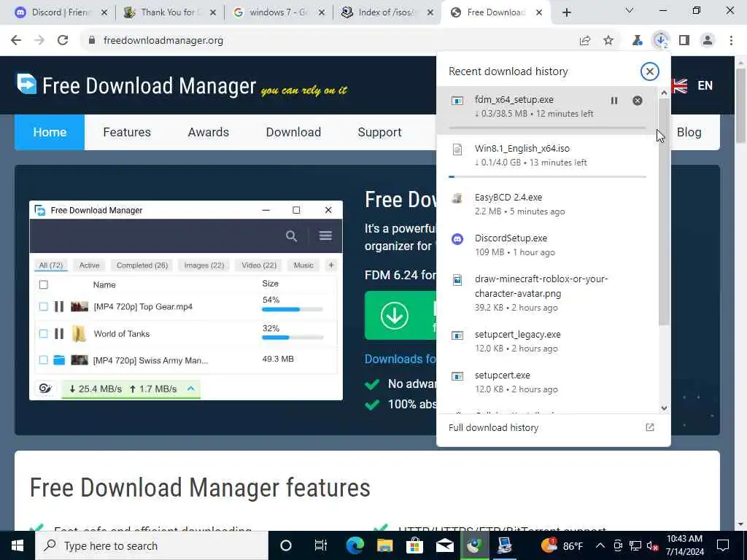
Task: Open the Full download history external-link icon
Action: [650, 427]
